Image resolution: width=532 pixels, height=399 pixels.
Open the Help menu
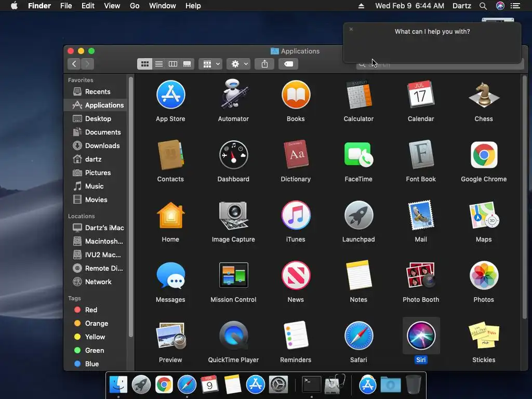pos(193,6)
